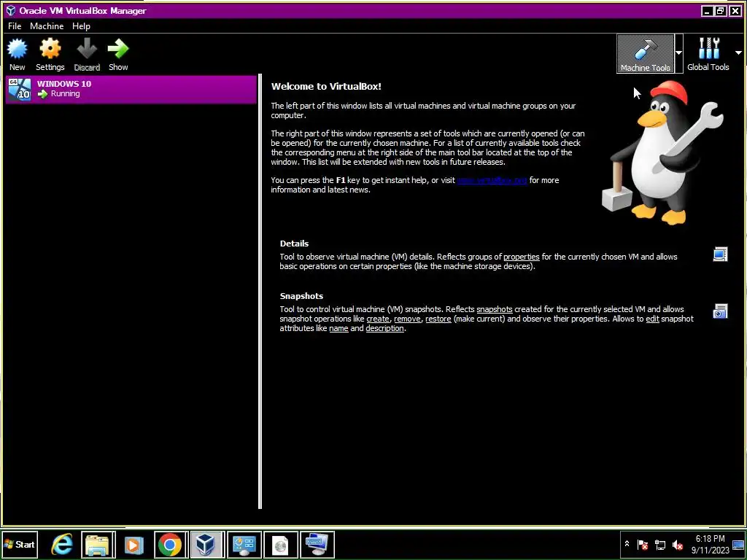Viewport: 747px width, 560px height.
Task: Select the Global Tools button
Action: 708,53
